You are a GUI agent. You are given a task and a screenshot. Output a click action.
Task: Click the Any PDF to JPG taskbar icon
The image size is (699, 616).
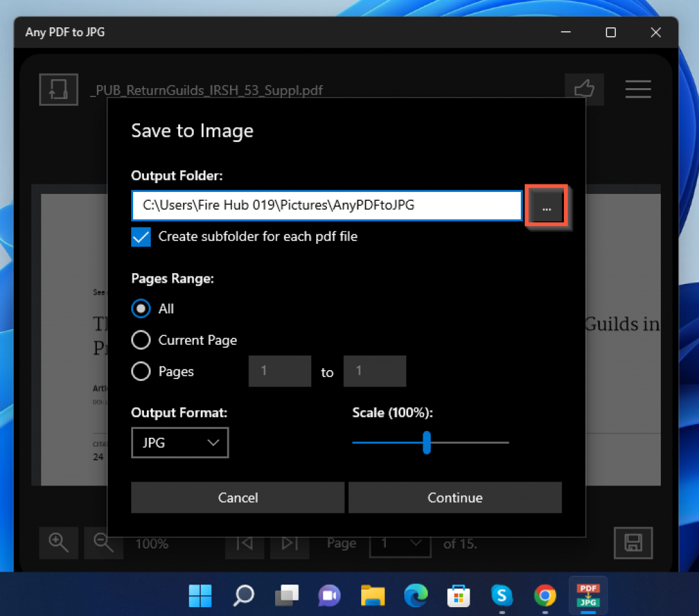pyautogui.click(x=588, y=596)
